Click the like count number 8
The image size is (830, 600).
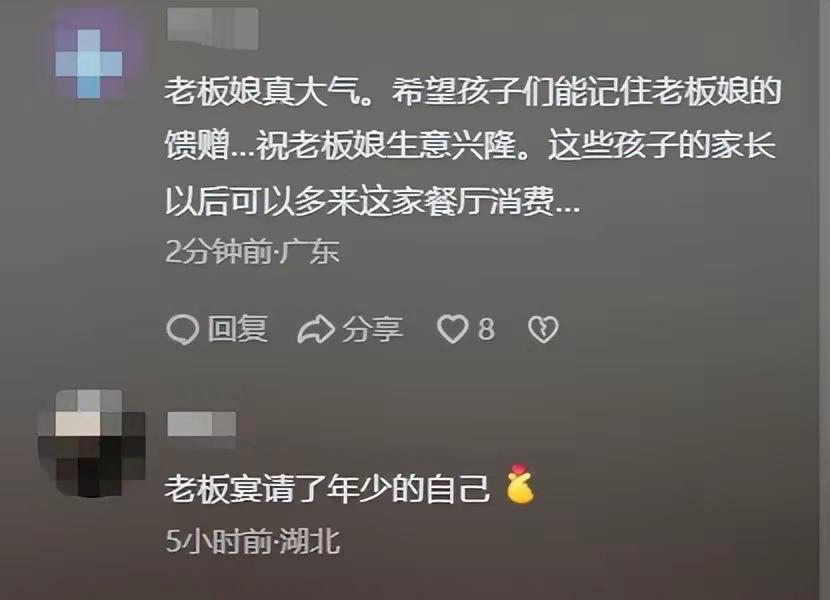pyautogui.click(x=486, y=329)
